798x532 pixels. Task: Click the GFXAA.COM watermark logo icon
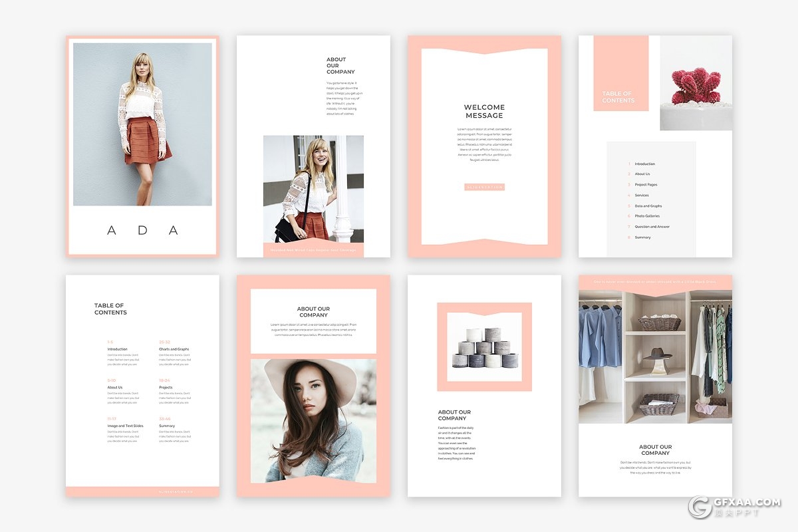click(701, 507)
